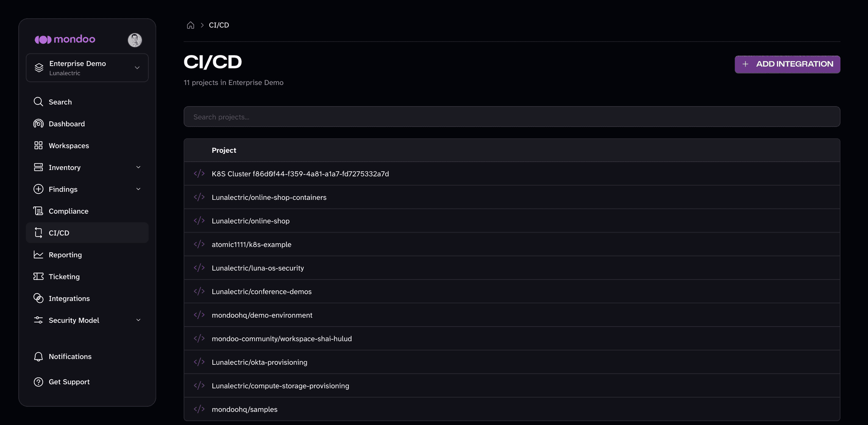Open the Lunalectric/online-shop project

[x=512, y=221]
